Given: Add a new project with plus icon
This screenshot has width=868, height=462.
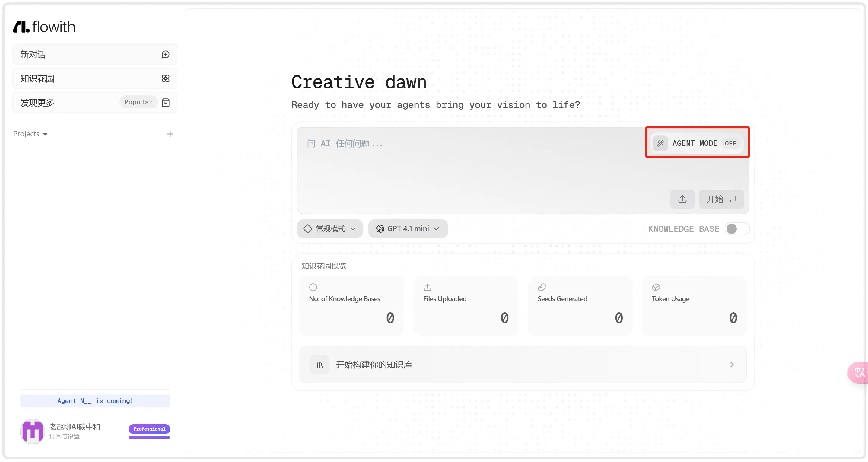Looking at the screenshot, I should pos(170,134).
